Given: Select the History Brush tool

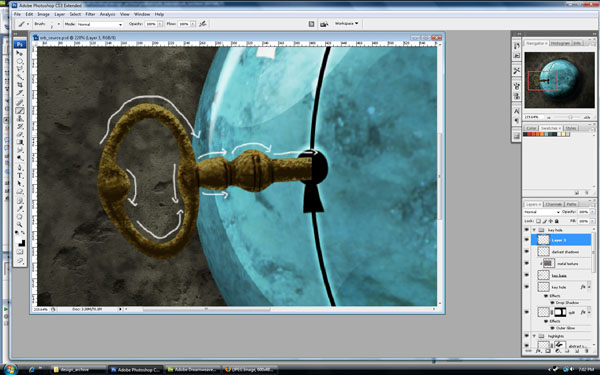Looking at the screenshot, I should (x=20, y=127).
